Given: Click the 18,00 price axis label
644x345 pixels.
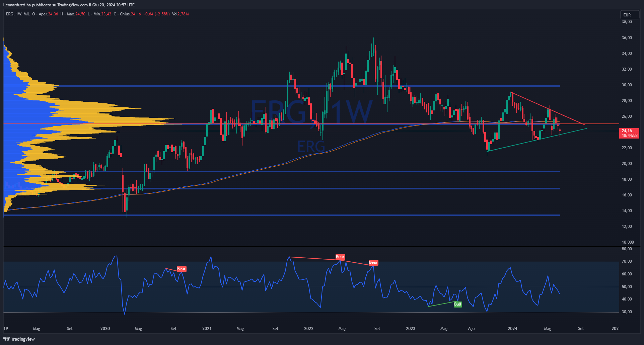Looking at the screenshot, I should coord(627,179).
